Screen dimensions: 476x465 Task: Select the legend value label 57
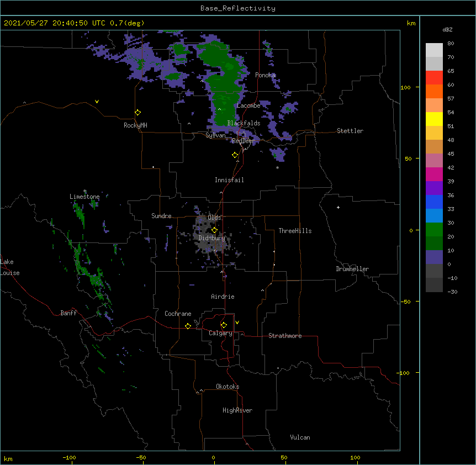pos(451,99)
